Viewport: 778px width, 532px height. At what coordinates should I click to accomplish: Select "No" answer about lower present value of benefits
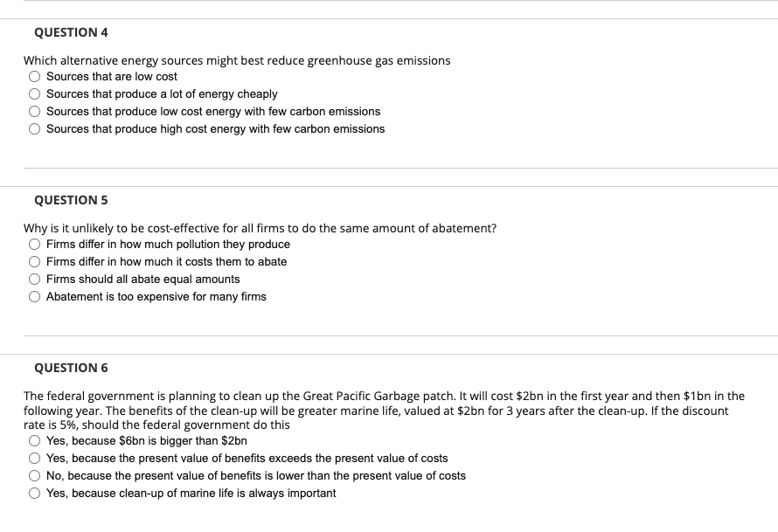[34, 475]
